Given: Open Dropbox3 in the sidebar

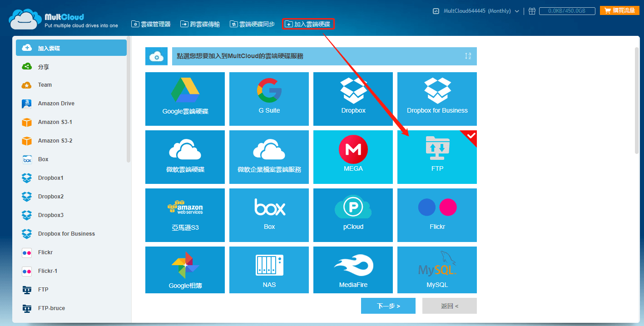Looking at the screenshot, I should point(71,215).
